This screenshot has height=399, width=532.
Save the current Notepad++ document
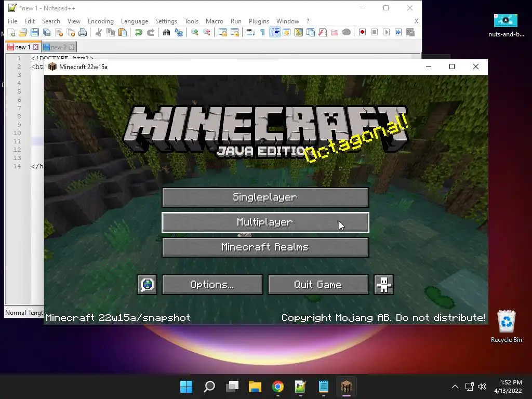coord(35,32)
